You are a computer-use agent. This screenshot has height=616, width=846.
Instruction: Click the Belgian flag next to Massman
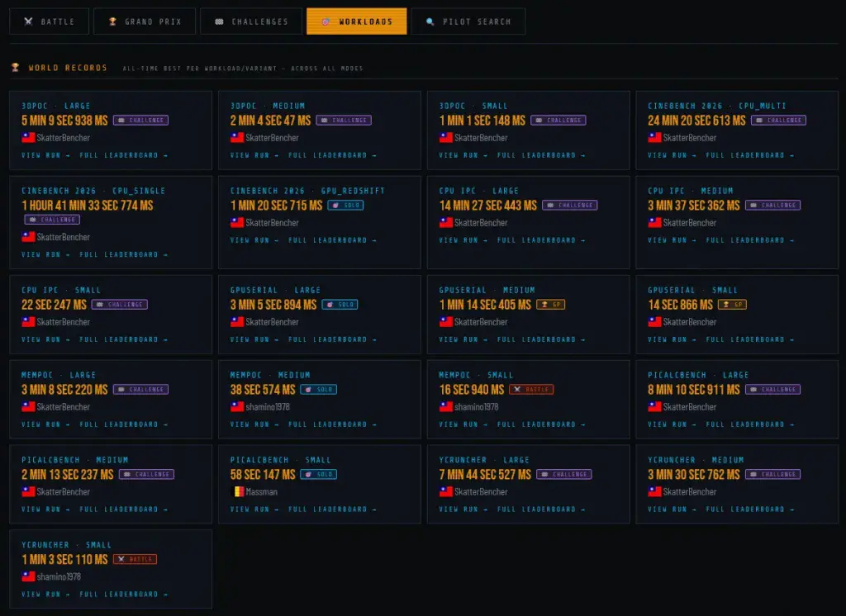tap(237, 491)
